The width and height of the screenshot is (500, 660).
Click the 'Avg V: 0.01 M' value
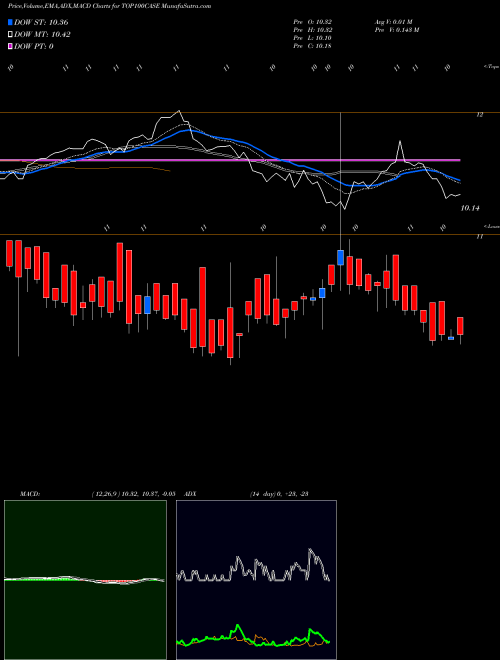tap(394, 21)
